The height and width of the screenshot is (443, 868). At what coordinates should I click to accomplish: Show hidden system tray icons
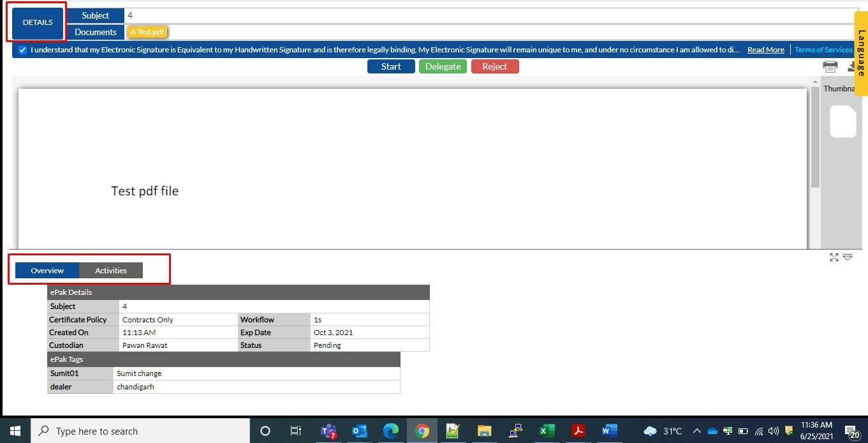pyautogui.click(x=696, y=431)
